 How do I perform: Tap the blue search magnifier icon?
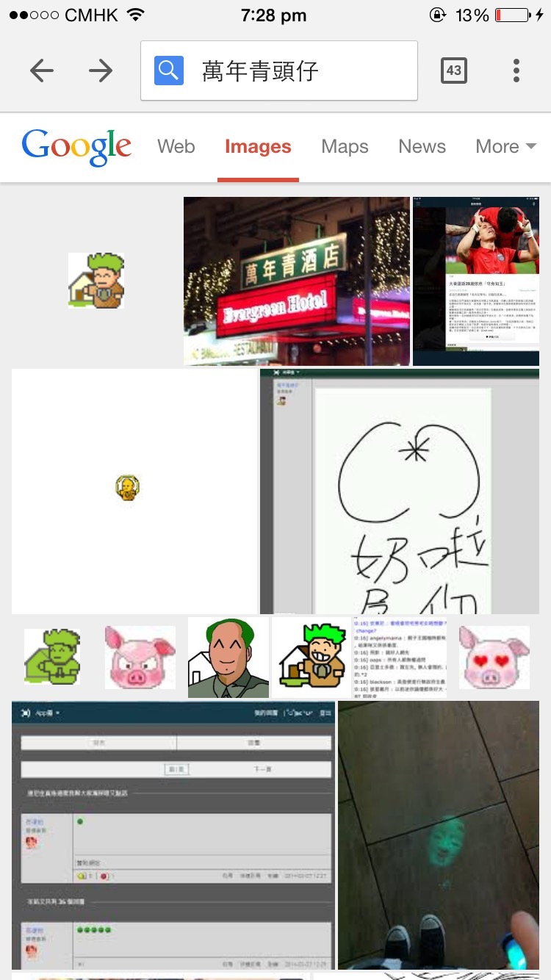(168, 71)
